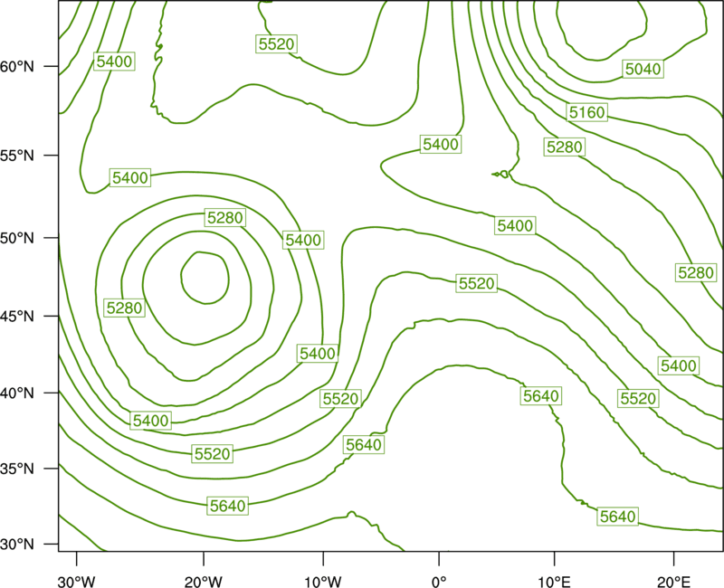Click the 5040 contour label
This screenshot has width=724, height=588.
(x=643, y=69)
